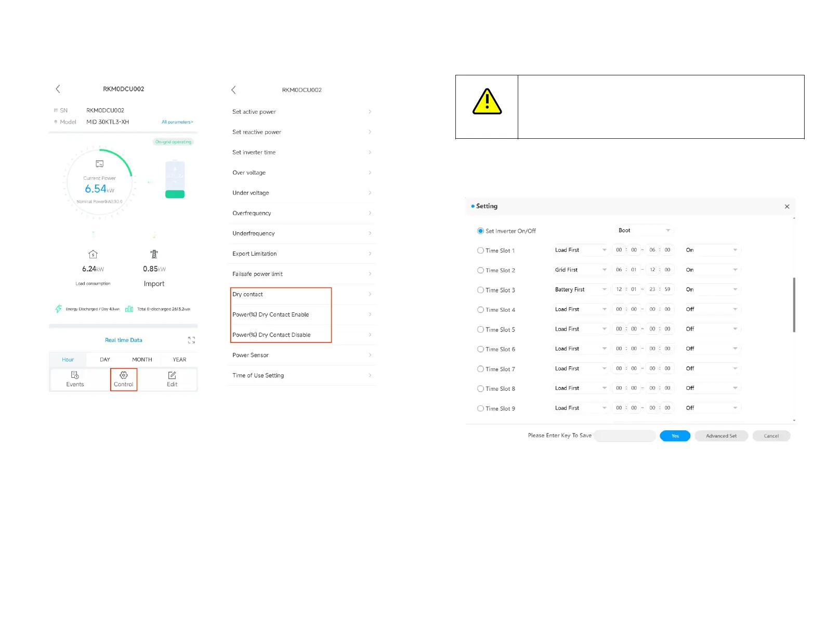
Task: Select the Set Inverter On/Off radio button
Action: click(x=480, y=231)
